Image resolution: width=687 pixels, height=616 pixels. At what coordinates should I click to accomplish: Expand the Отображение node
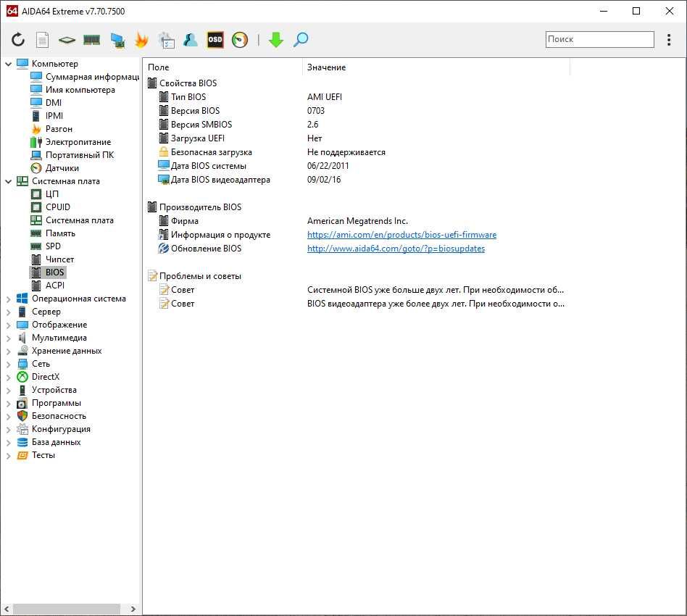coord(8,325)
